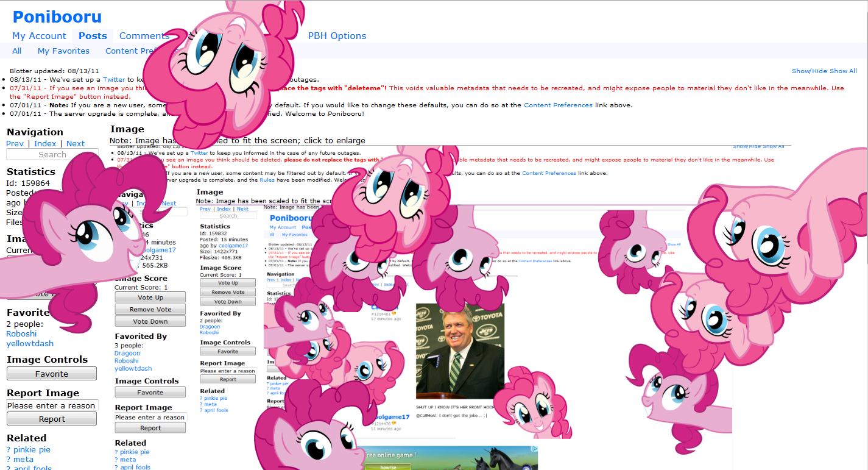Viewport: 868px width, 470px height.
Task: Go to Prev in the outer page Navigation
Action: (x=15, y=144)
